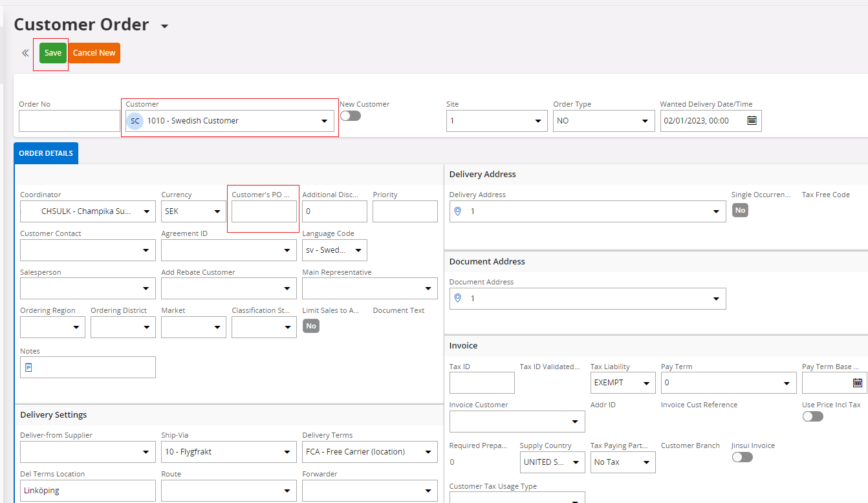
Task: Click the Pay Term Base date calendar icon
Action: (x=857, y=383)
